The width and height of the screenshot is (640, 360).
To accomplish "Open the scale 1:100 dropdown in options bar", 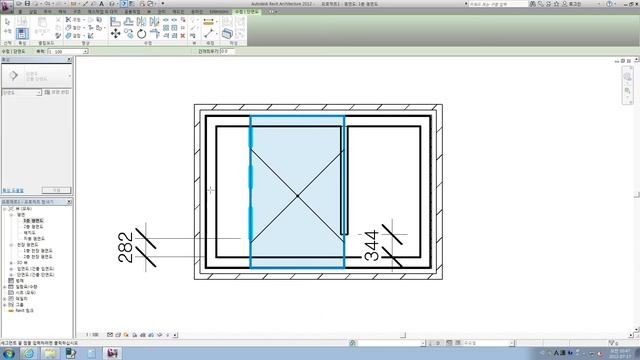I will pos(85,51).
